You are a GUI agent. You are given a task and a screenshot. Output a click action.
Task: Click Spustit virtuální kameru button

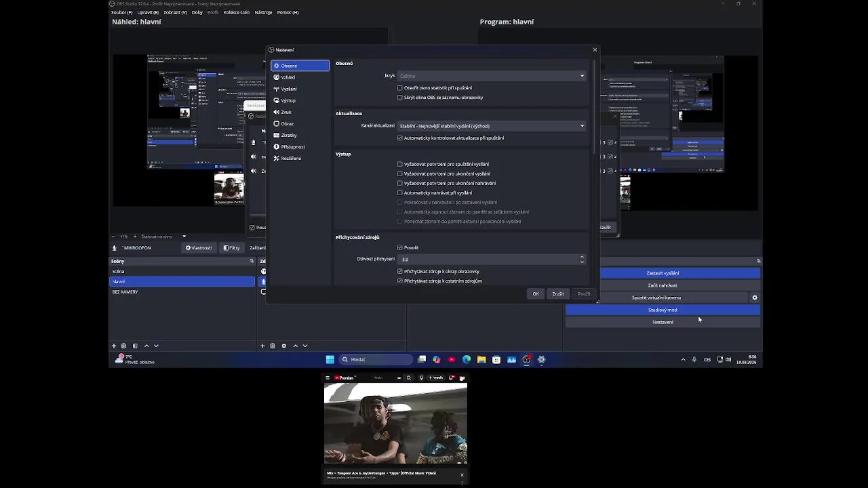(656, 298)
